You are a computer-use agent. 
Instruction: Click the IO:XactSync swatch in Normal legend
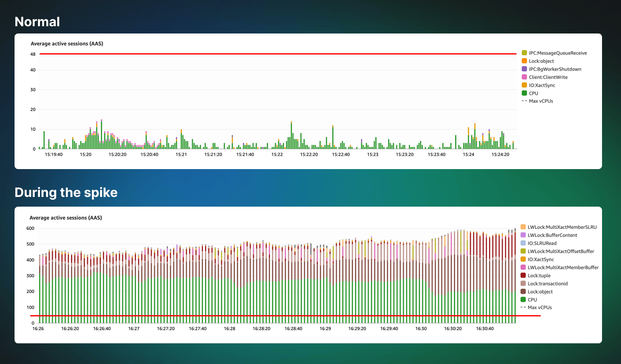(x=524, y=85)
